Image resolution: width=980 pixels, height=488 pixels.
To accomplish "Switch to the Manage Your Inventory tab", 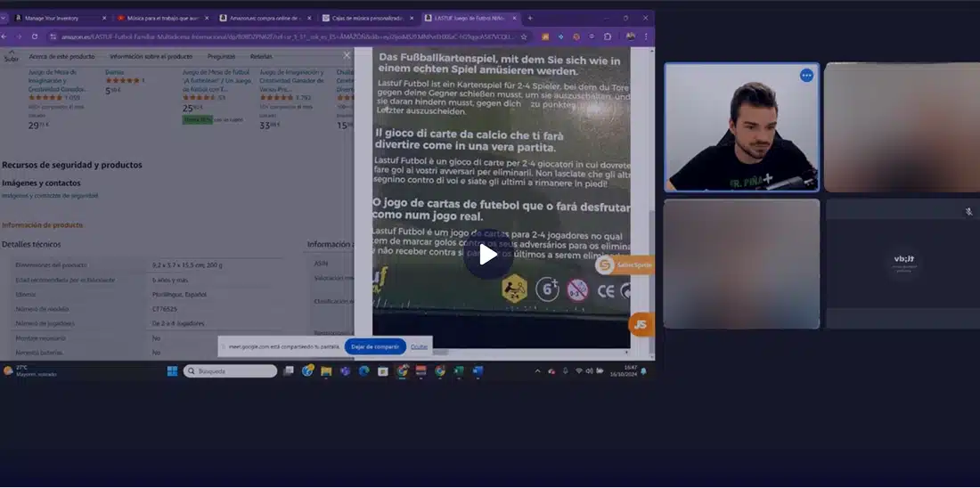I will pos(60,18).
